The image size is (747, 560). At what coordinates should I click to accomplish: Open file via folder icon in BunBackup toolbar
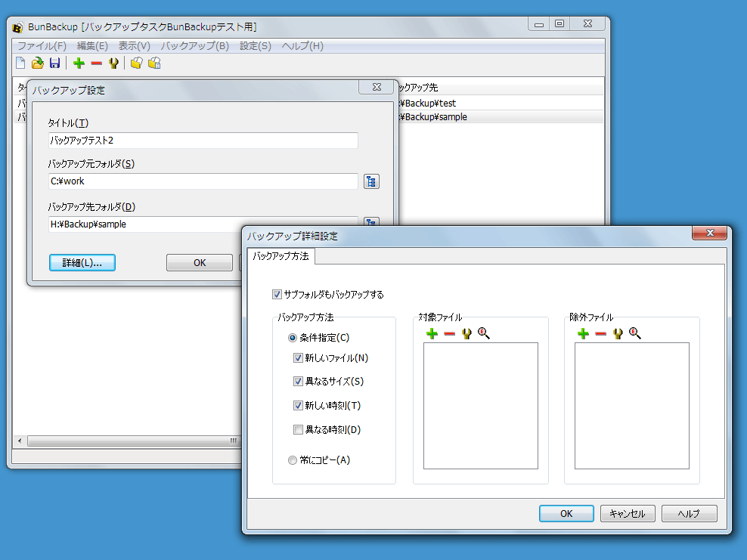pos(37,63)
